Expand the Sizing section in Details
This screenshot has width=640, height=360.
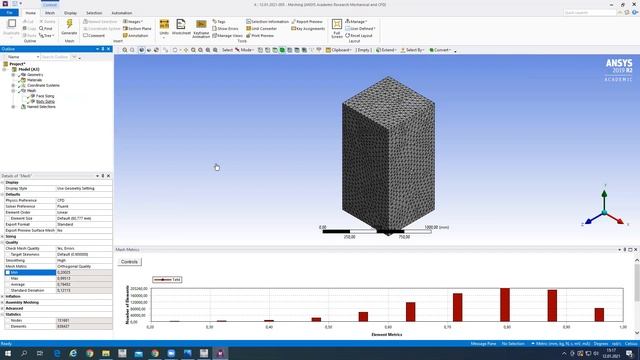click(2, 236)
